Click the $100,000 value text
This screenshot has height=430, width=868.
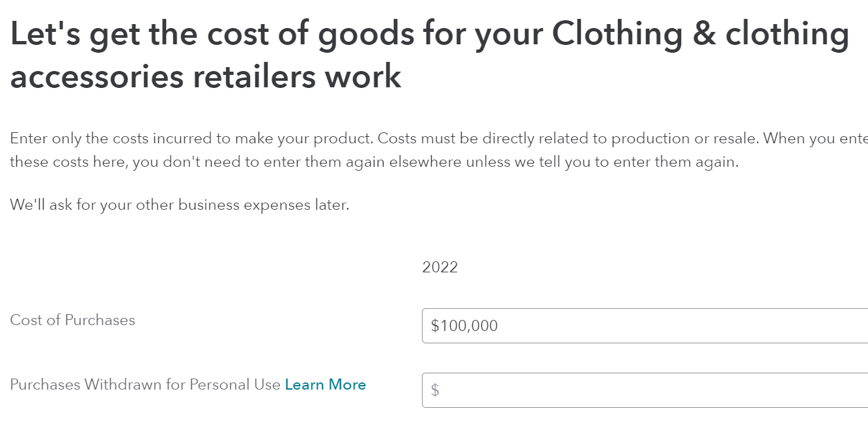pyautogui.click(x=464, y=326)
